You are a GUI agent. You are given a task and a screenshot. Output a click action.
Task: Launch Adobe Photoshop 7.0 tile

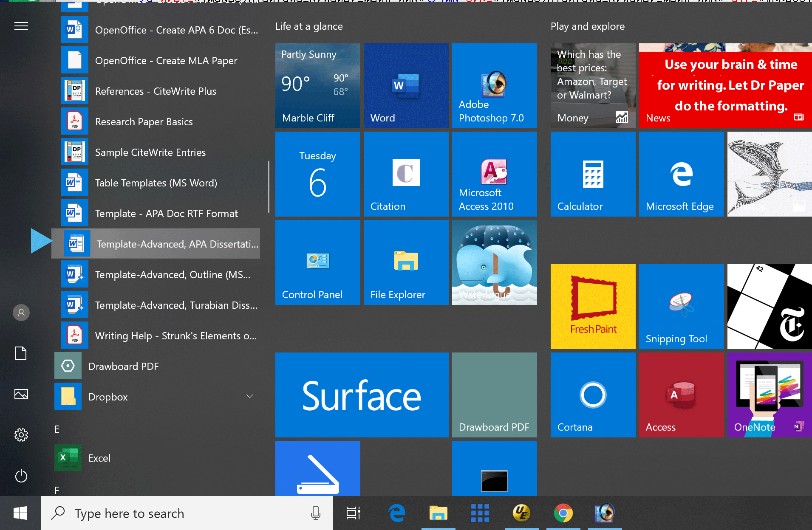tap(494, 86)
